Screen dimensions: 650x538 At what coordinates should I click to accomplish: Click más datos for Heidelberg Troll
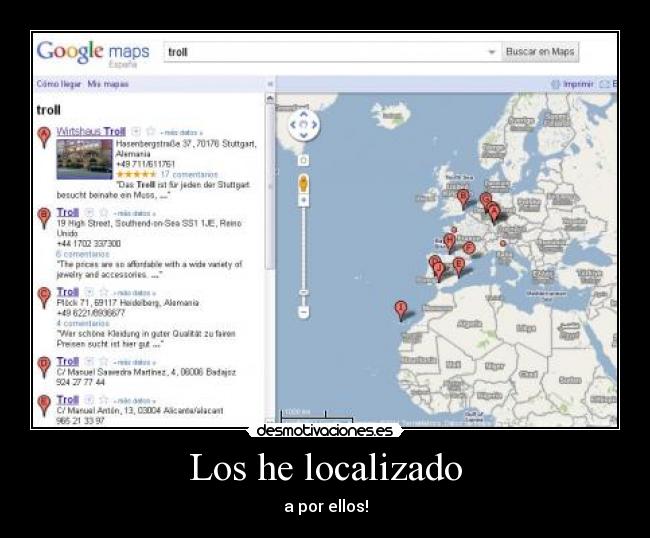point(134,293)
